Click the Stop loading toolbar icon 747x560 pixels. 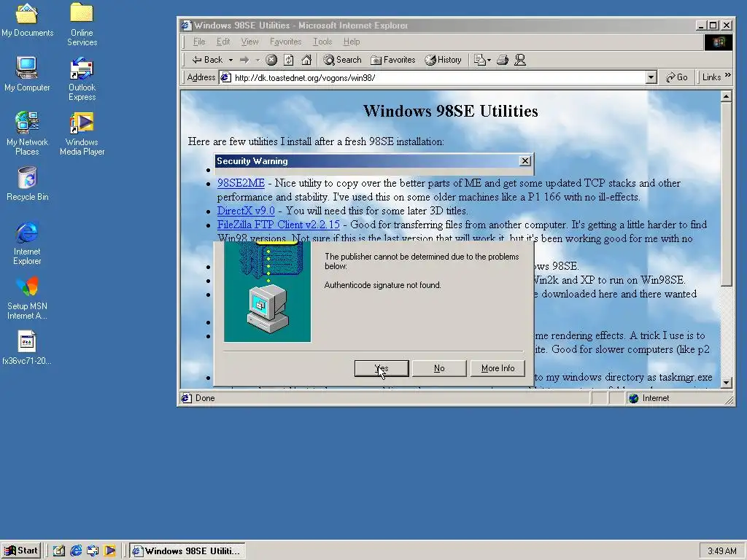[x=271, y=60]
